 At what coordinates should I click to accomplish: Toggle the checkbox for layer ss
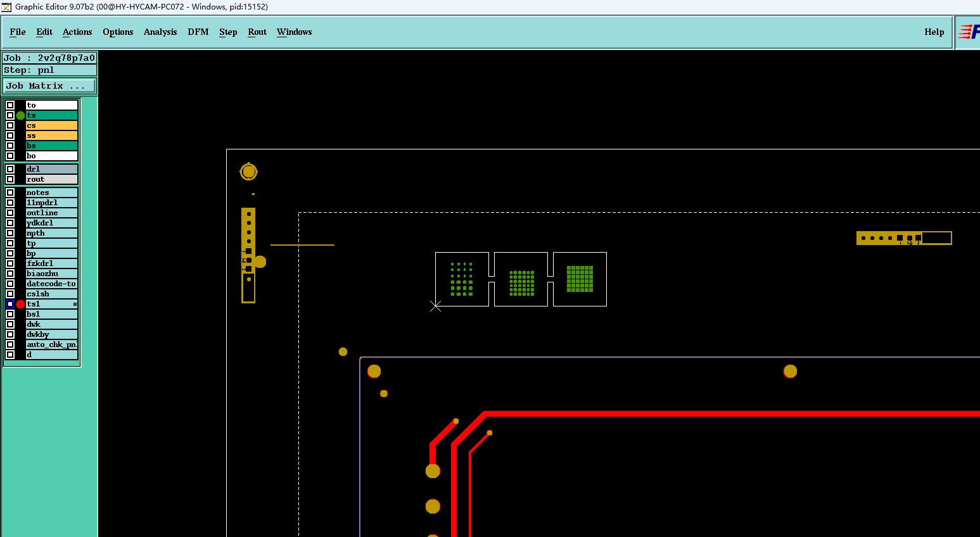click(10, 136)
